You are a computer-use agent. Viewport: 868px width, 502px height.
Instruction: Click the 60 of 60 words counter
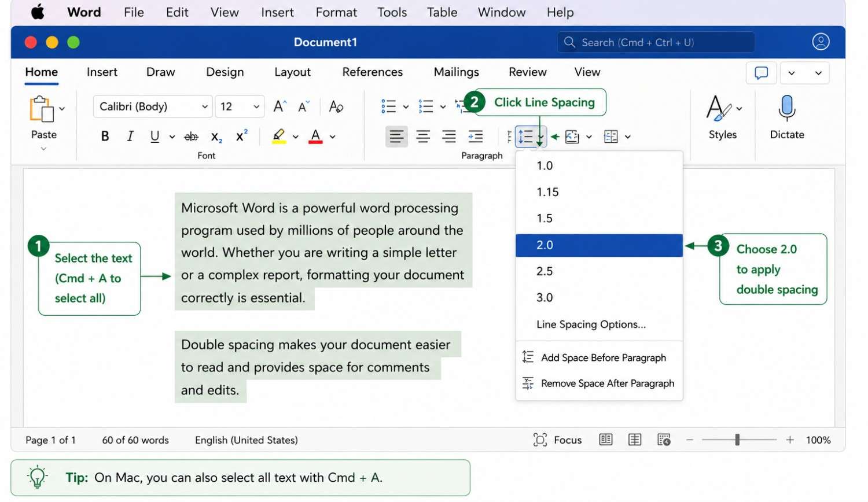(x=135, y=440)
